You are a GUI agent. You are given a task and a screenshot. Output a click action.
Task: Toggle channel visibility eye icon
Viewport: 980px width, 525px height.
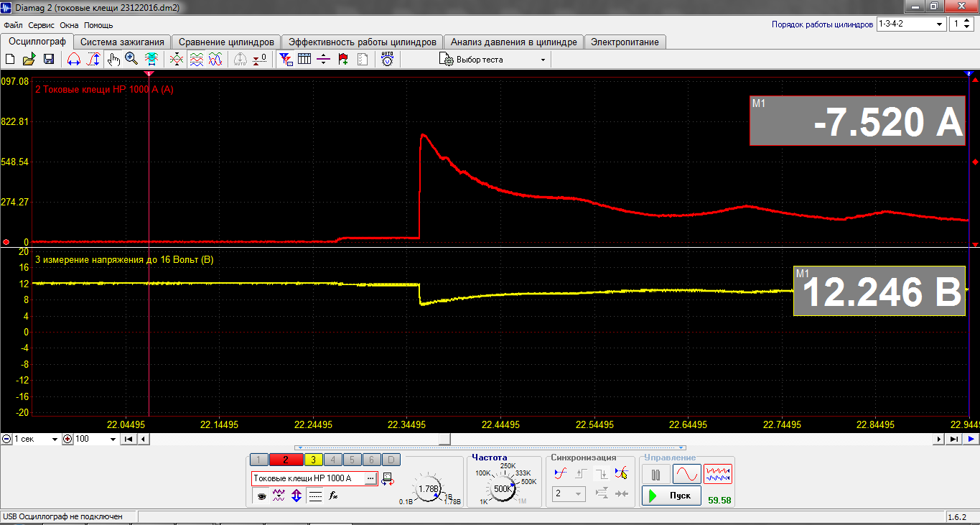tap(261, 496)
